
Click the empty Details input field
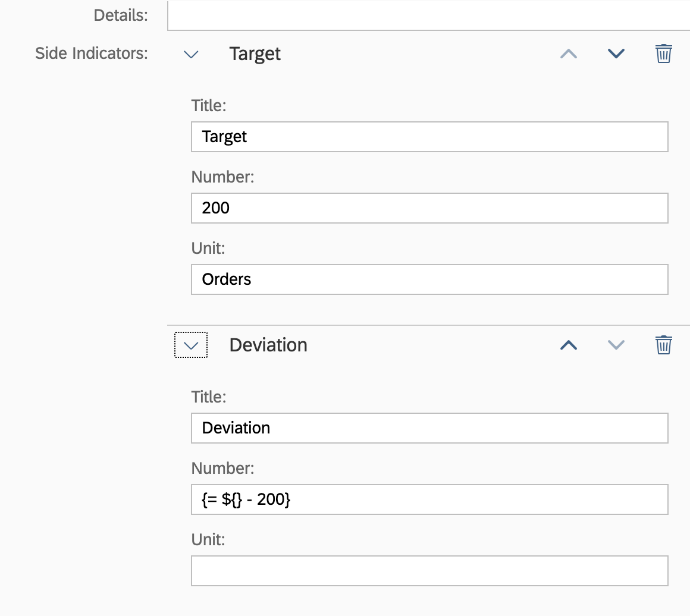pos(428,15)
